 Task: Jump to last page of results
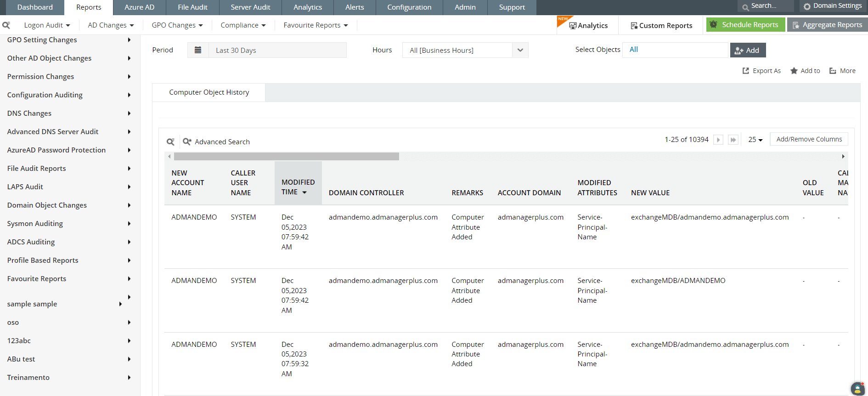(733, 140)
